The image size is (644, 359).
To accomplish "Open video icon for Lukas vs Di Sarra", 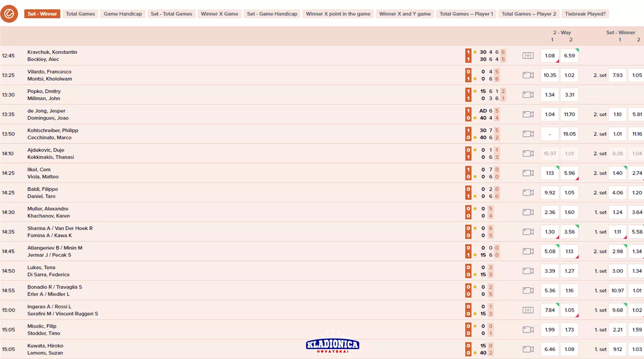I will click(528, 271).
